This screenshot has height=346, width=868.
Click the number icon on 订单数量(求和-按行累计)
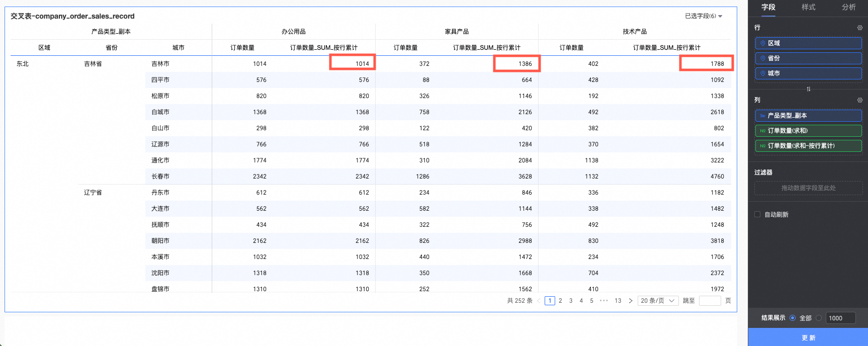[x=763, y=146]
